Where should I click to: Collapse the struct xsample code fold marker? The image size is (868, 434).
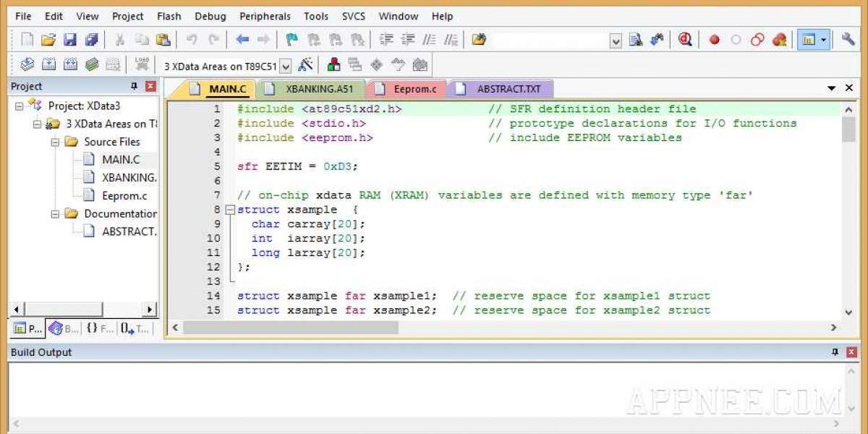click(x=230, y=210)
